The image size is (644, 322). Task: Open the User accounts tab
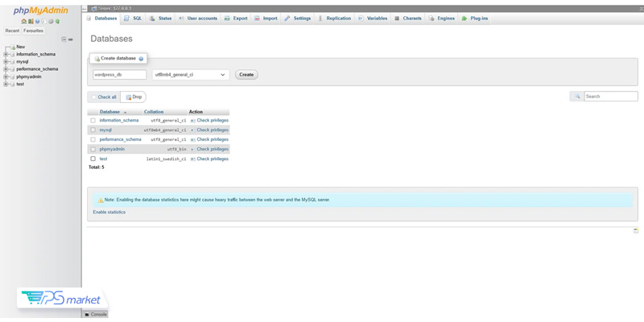click(x=198, y=19)
